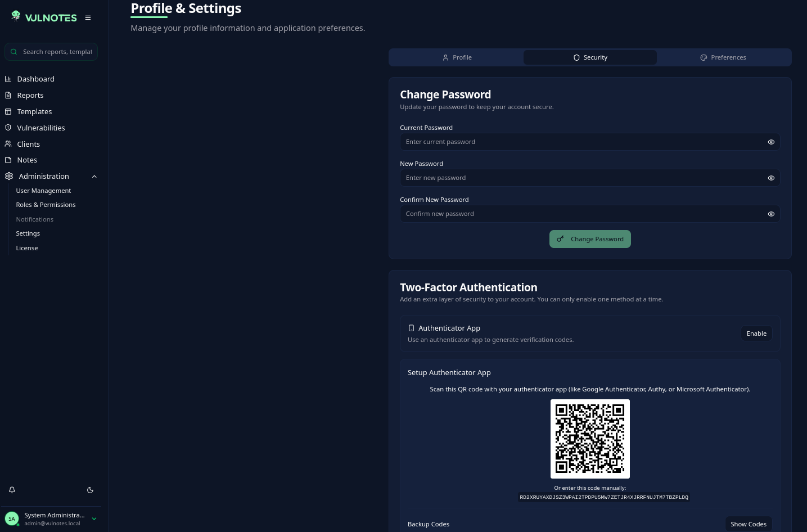This screenshot has height=532, width=807.
Task: Click the Change Password button
Action: click(x=590, y=239)
